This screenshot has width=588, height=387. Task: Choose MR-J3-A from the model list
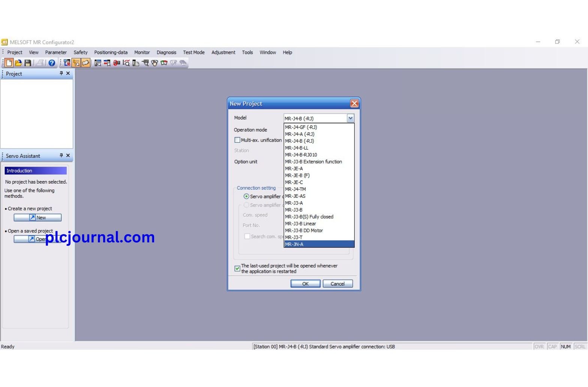[x=319, y=203]
